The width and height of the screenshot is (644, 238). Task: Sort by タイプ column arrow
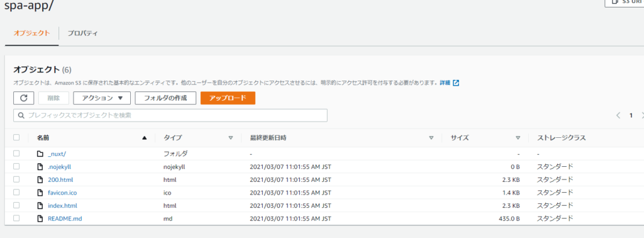click(x=230, y=138)
